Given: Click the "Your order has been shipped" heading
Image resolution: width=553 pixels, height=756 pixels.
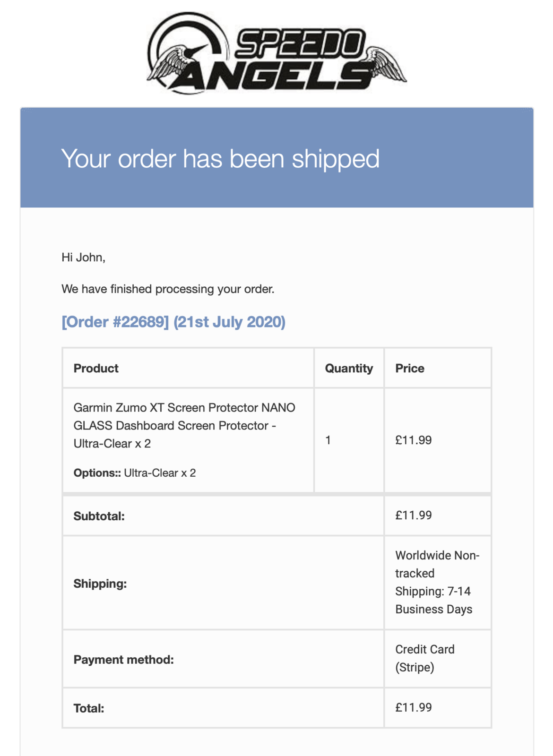Looking at the screenshot, I should point(220,158).
